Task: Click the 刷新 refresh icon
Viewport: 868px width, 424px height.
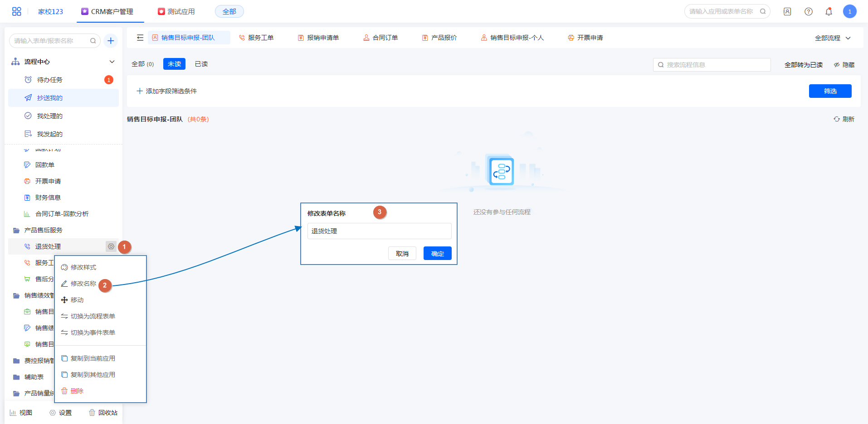Action: 837,119
